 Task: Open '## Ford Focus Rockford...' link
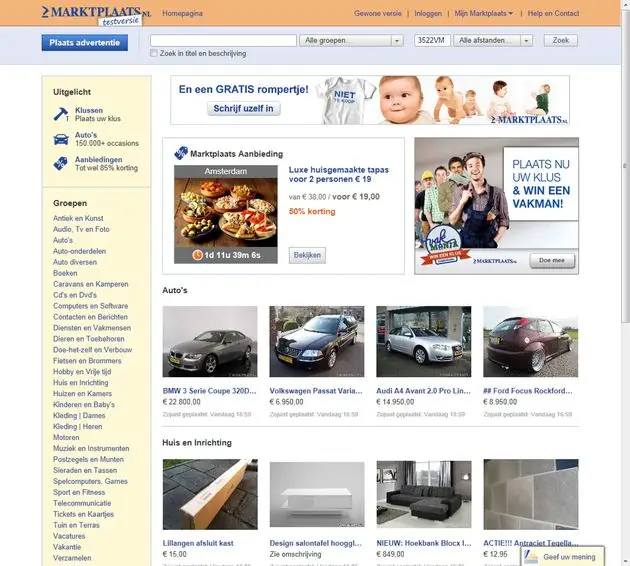[528, 391]
